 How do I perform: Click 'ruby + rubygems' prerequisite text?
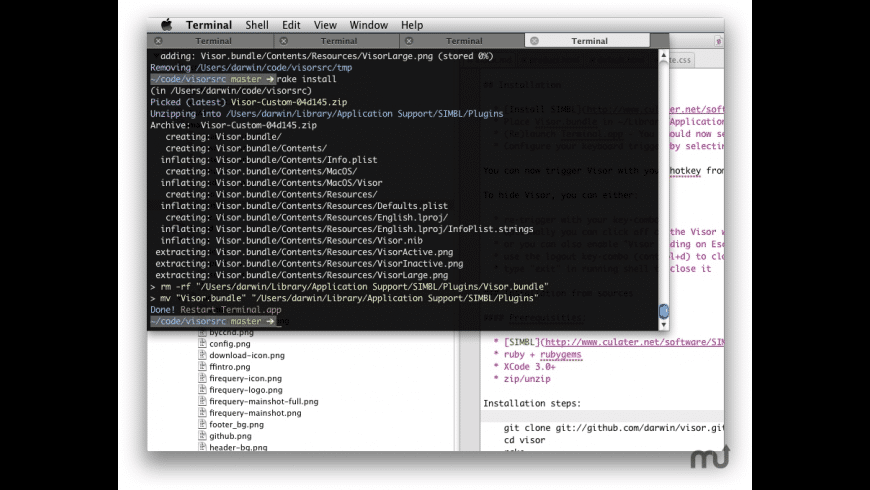542,355
